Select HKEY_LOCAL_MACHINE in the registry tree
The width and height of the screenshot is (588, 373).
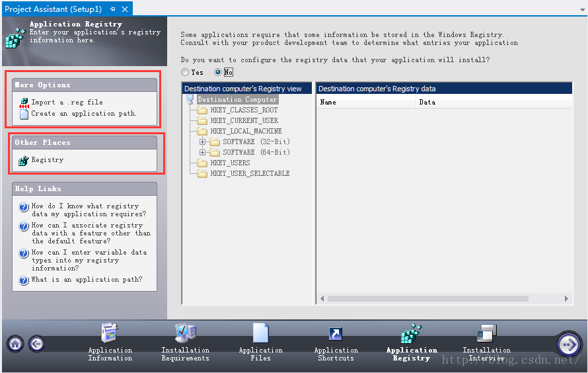coord(246,131)
